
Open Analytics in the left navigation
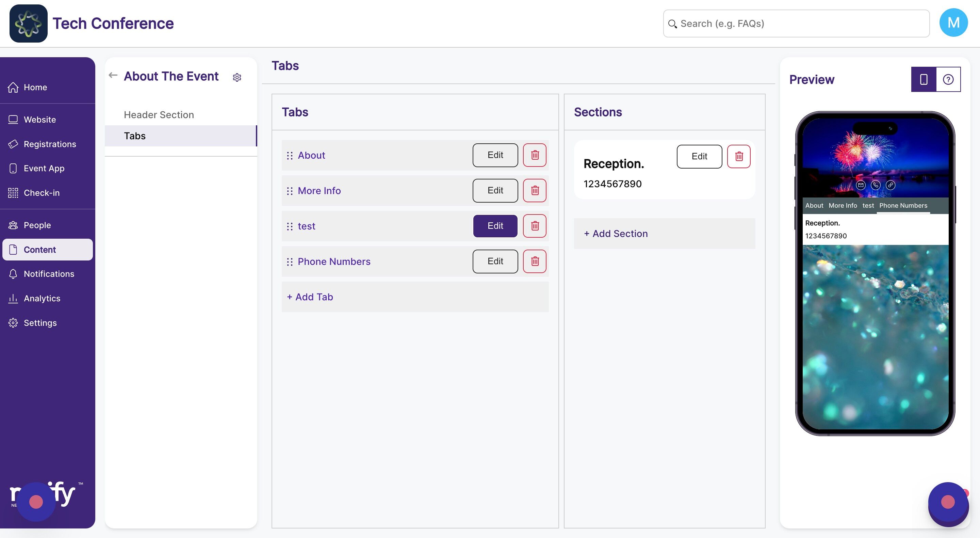(x=42, y=298)
